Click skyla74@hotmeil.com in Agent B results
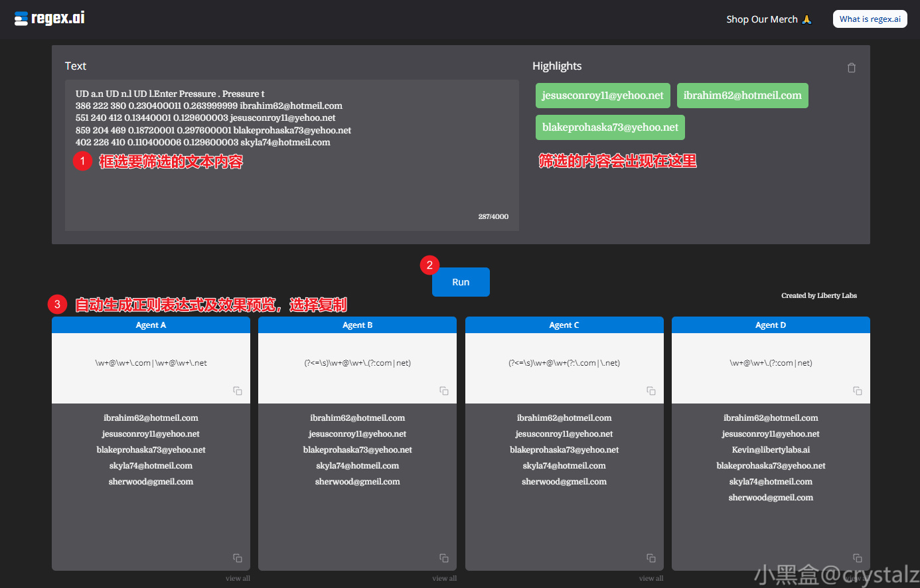920x588 pixels. click(x=358, y=466)
